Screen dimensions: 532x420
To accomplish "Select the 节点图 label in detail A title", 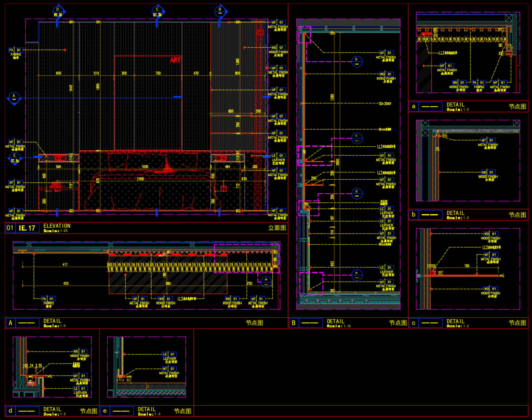I will [x=254, y=323].
